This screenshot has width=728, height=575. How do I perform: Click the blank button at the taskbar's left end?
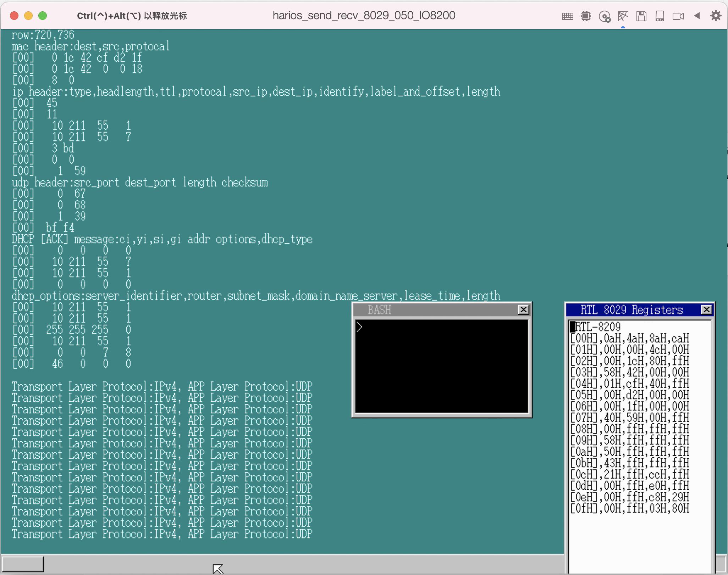23,564
